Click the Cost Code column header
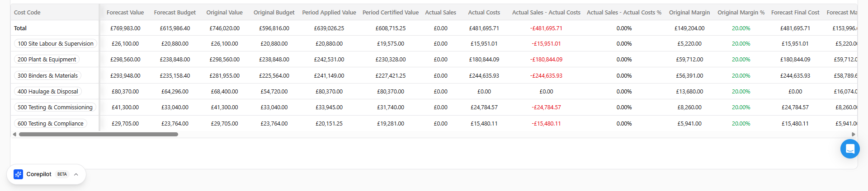Image resolution: width=868 pixels, height=191 pixels. pyautogui.click(x=27, y=13)
